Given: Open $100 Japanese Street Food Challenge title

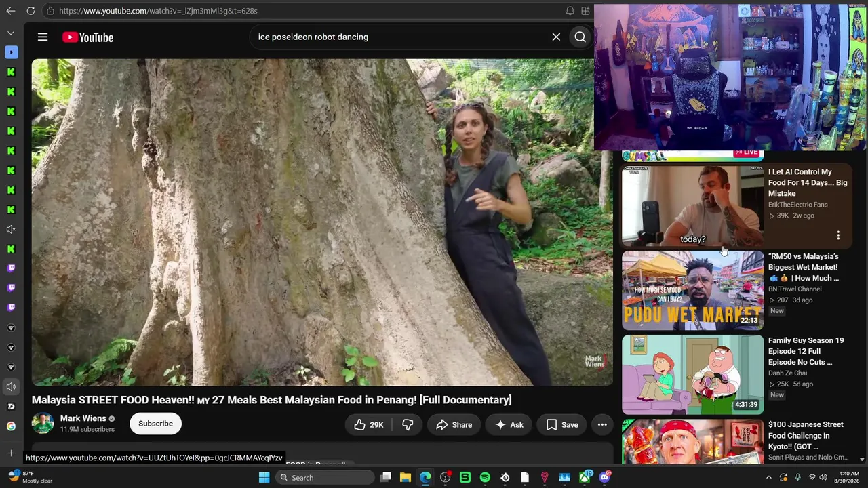Looking at the screenshot, I should point(806,436).
